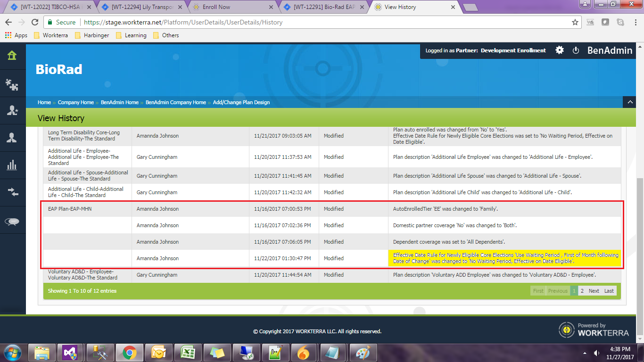Open the Harbinger bookmarks folder

[x=91, y=35]
